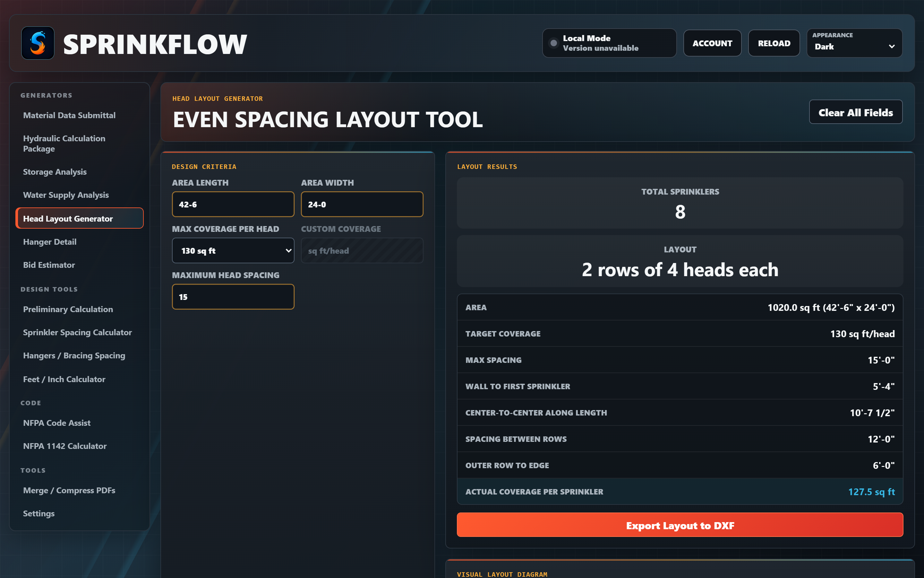The height and width of the screenshot is (578, 924).
Task: Open Merge / Compress PDFs tool
Action: click(80, 490)
